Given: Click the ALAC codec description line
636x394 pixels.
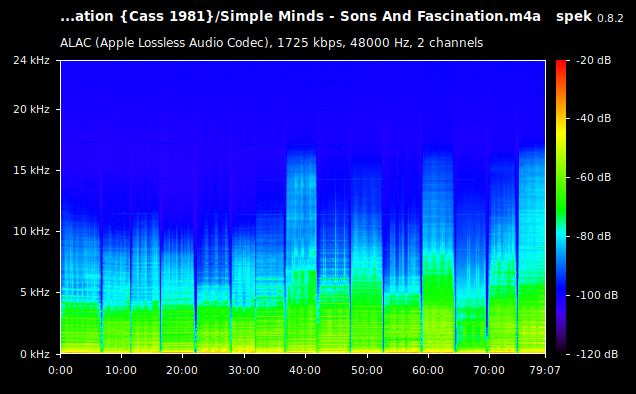Looking at the screenshot, I should [x=271, y=43].
